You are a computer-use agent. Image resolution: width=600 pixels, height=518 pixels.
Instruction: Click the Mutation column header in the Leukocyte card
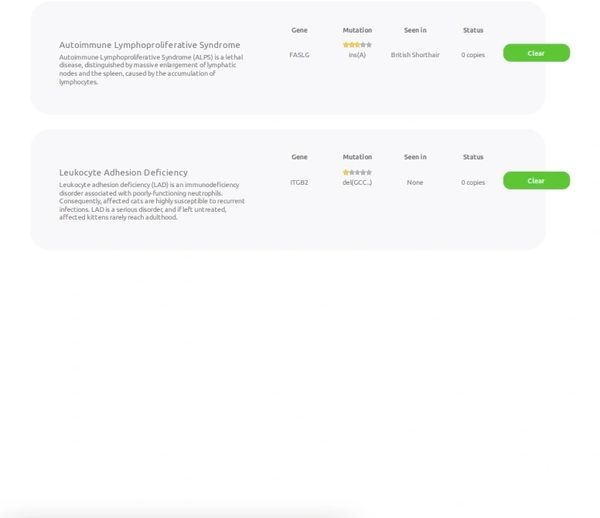click(357, 157)
